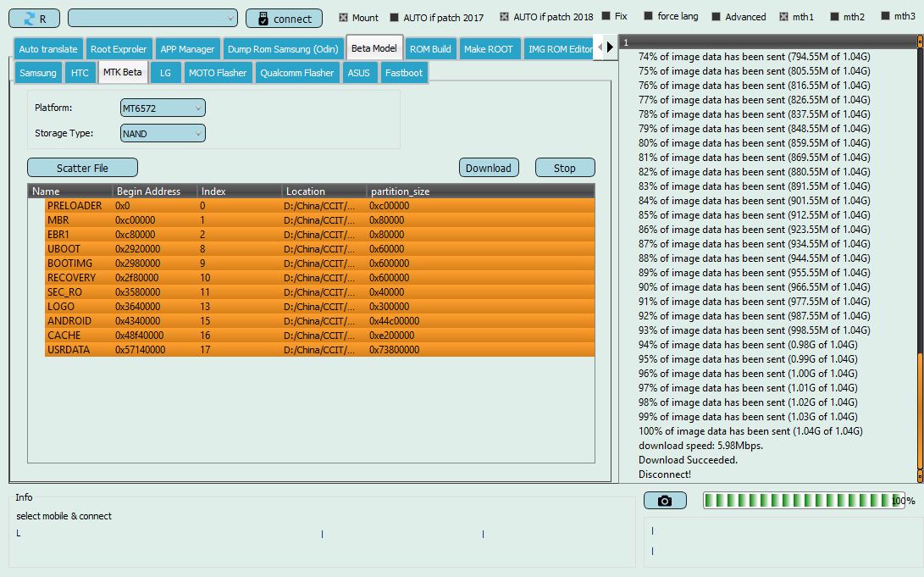Image resolution: width=924 pixels, height=577 pixels.
Task: Enable the Fix checkbox
Action: (x=606, y=16)
